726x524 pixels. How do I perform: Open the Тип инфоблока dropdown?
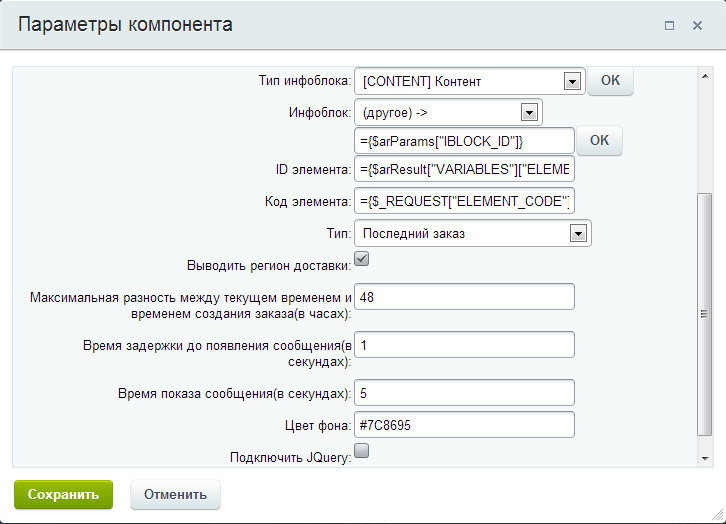coord(469,81)
